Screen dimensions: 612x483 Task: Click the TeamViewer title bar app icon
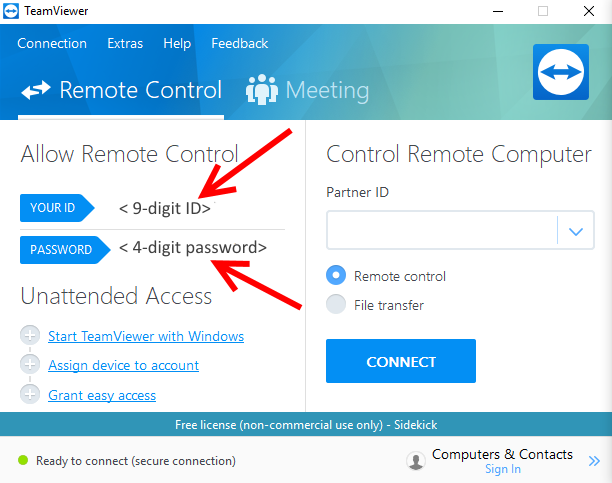(11, 11)
